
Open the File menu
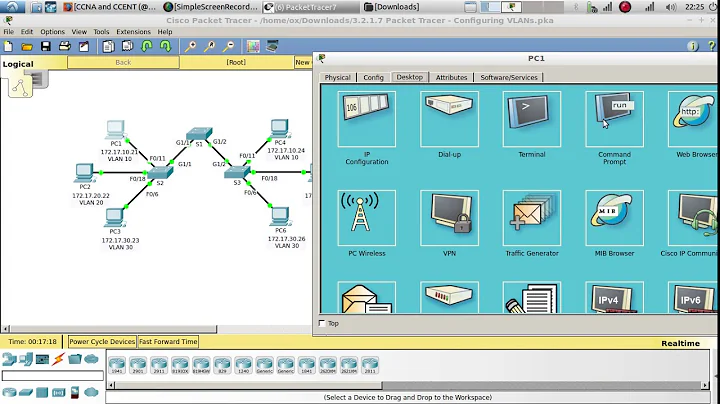tap(9, 32)
